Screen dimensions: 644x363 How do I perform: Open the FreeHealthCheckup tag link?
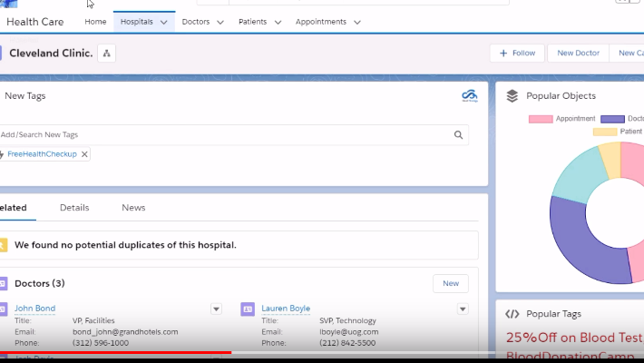[x=42, y=154]
